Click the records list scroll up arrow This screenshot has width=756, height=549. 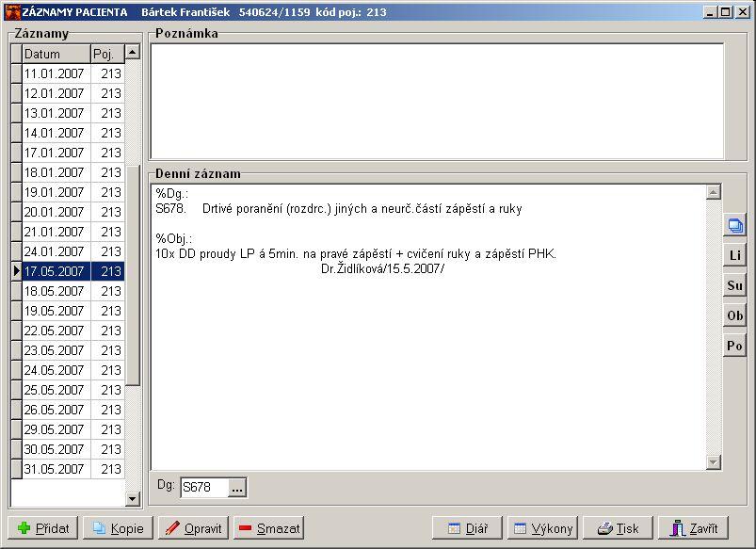click(133, 52)
